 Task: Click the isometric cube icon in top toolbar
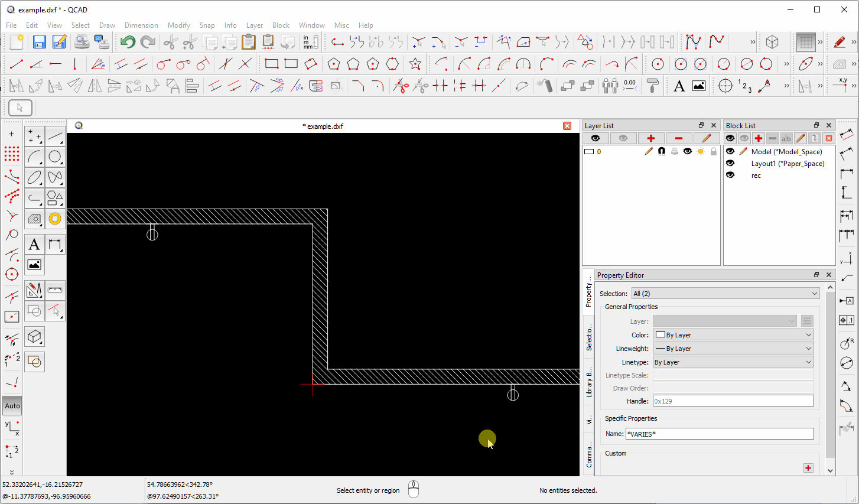click(772, 42)
